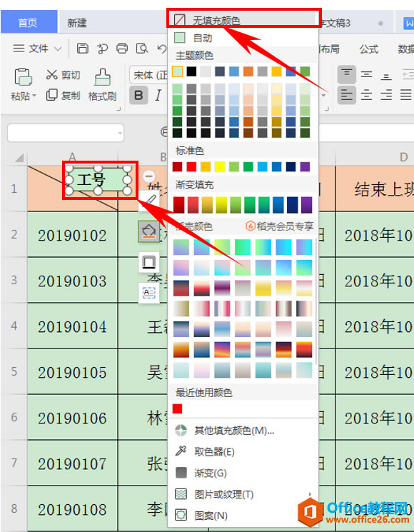This screenshot has height=532, width=414.
Task: Select row 2 header
Action: pos(14,234)
